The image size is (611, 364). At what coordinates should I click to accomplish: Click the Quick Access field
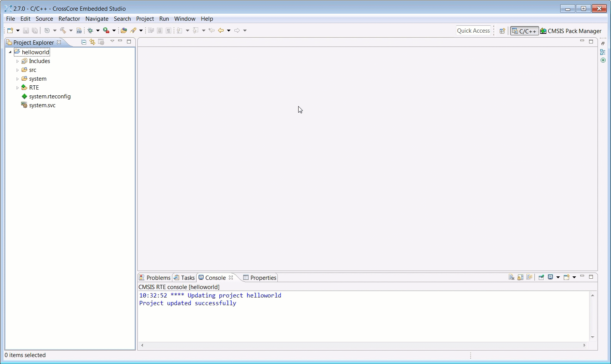(x=473, y=31)
